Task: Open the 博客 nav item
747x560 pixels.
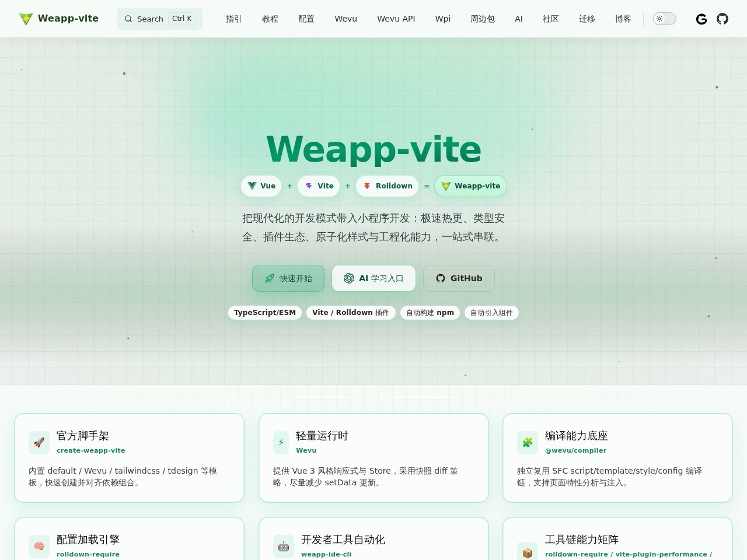Action: tap(623, 19)
